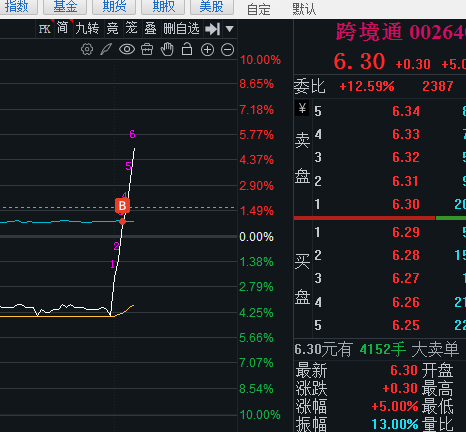
Task: Switch to the 期货 tab
Action: [114, 6]
